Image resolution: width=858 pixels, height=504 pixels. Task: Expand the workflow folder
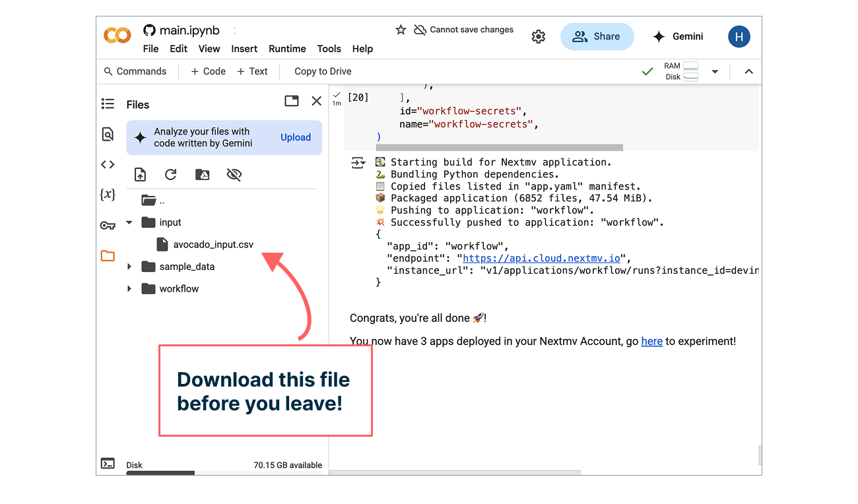[x=129, y=289]
